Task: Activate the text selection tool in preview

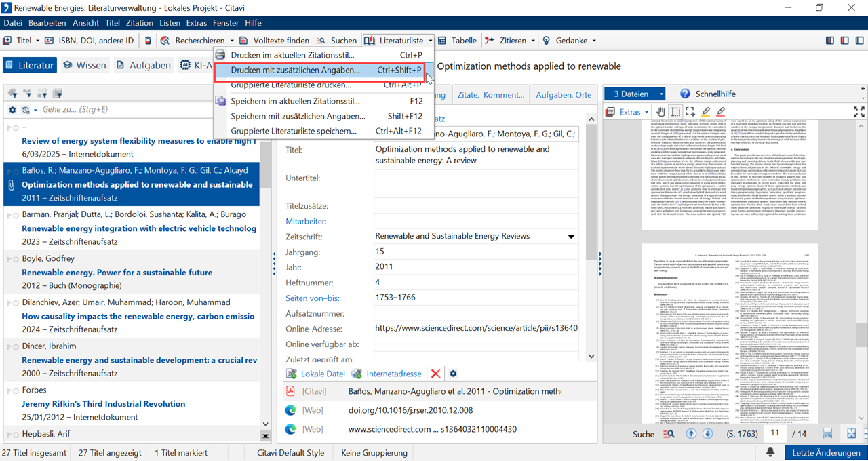Action: coord(675,112)
